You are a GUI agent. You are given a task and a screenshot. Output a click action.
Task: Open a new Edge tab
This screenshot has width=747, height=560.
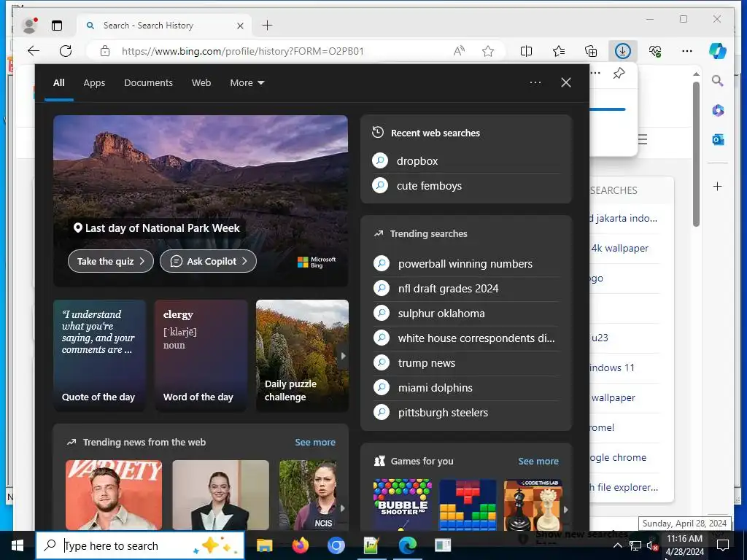pyautogui.click(x=267, y=26)
